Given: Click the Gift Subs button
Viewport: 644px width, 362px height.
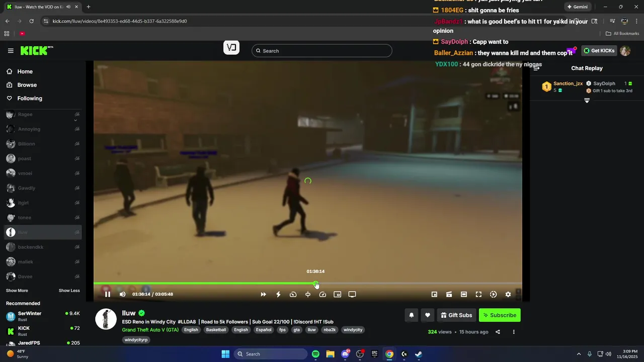Looking at the screenshot, I should coord(456,315).
